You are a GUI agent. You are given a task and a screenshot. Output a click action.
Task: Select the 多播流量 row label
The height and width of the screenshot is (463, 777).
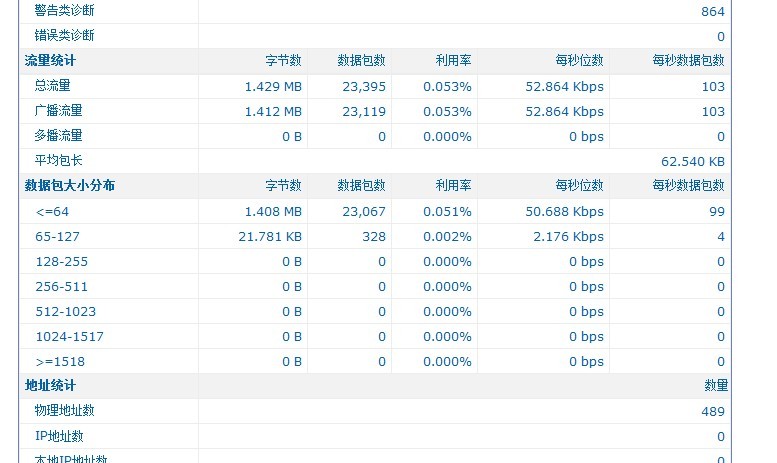(59, 136)
